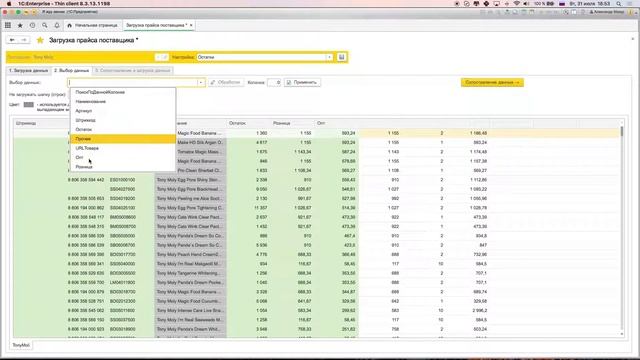Open the 1. Загрузка данных tab
This screenshot has height=360, width=640.
pos(29,71)
